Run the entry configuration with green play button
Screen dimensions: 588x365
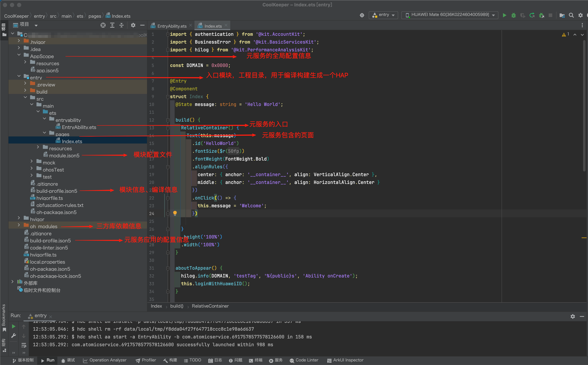pyautogui.click(x=504, y=15)
